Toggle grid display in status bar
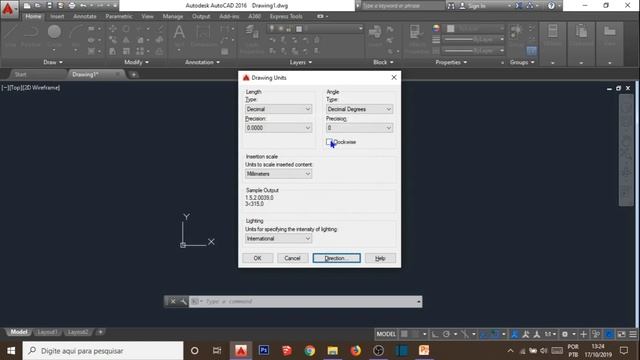The width and height of the screenshot is (640, 360). (404, 334)
